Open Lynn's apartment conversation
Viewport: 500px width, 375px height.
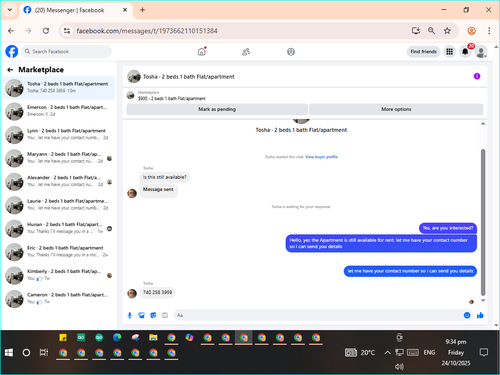59,134
